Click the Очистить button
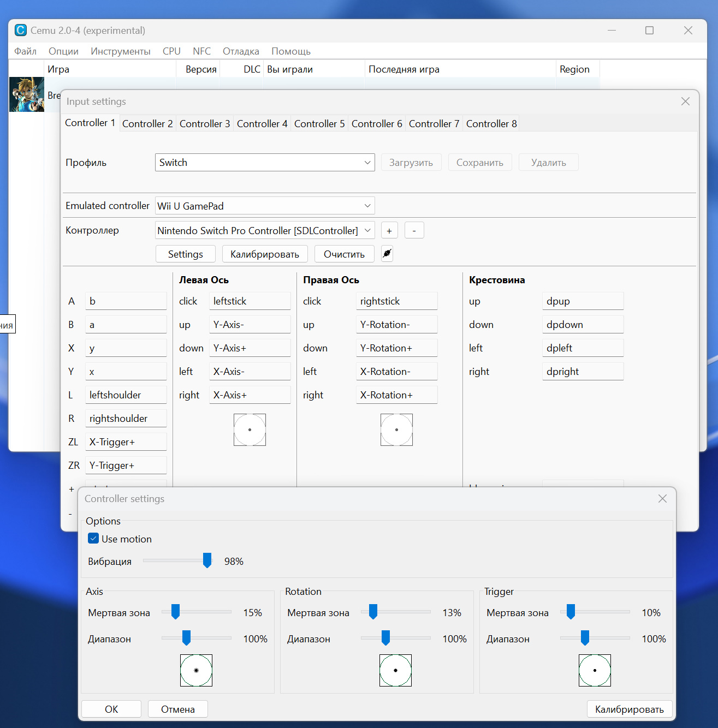Image resolution: width=718 pixels, height=728 pixels. [344, 254]
